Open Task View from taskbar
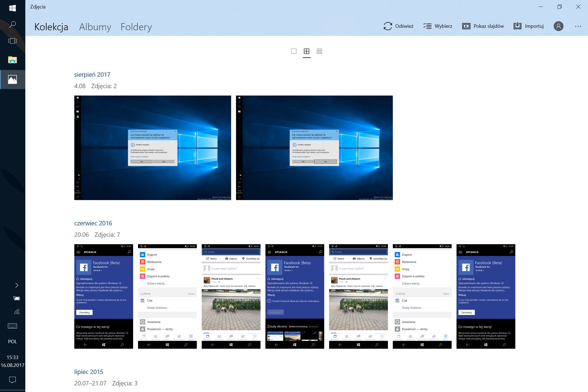Viewport: 588px width, 392px height. click(x=13, y=41)
